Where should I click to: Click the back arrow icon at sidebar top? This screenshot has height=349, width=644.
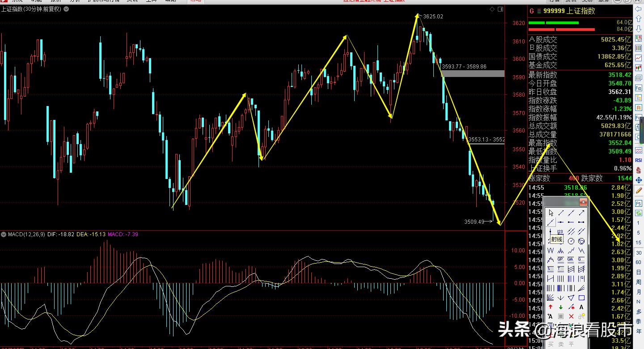[639, 9]
